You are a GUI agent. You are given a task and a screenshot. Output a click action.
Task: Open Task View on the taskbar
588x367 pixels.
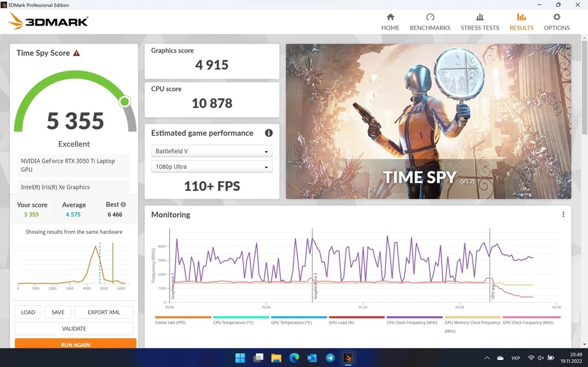pos(258,358)
